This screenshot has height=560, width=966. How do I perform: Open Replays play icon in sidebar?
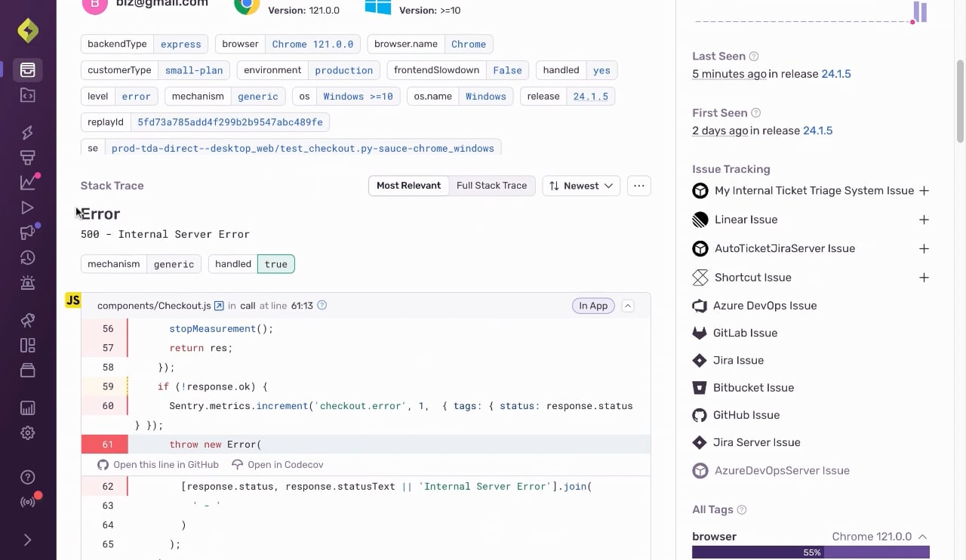coord(28,208)
